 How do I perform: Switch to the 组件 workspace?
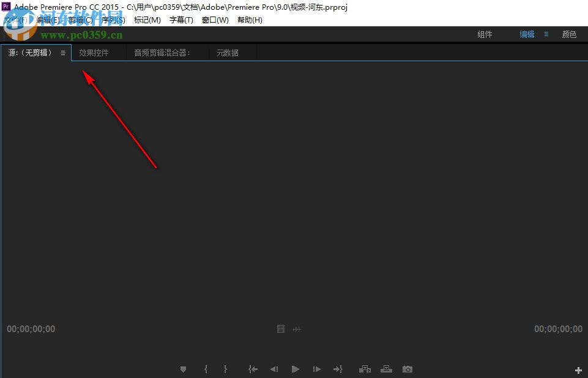coord(485,34)
